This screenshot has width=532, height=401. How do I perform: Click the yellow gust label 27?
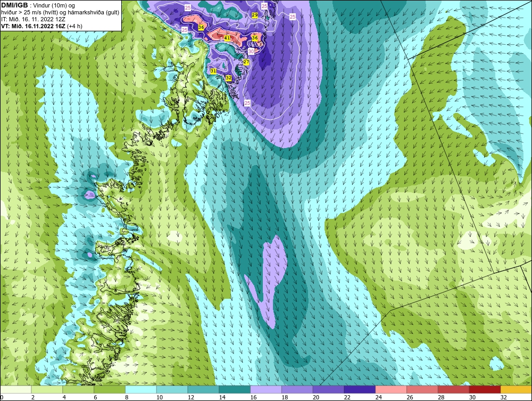246,62
